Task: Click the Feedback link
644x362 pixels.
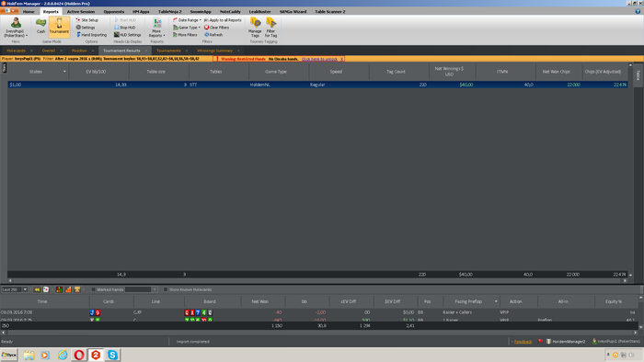Action: 523,342
